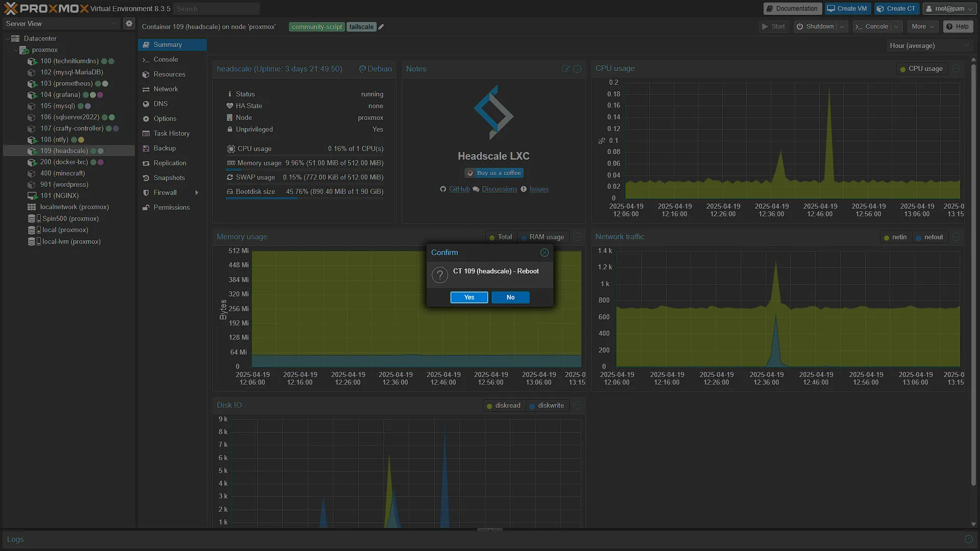Open the GitHub link in Notes
This screenshot has height=551, width=980.
click(x=459, y=189)
